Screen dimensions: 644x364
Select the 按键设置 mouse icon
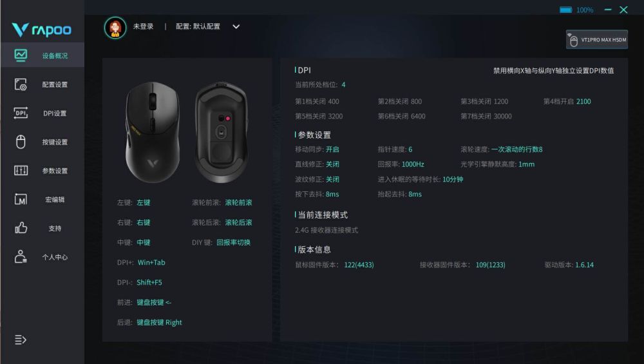point(21,142)
